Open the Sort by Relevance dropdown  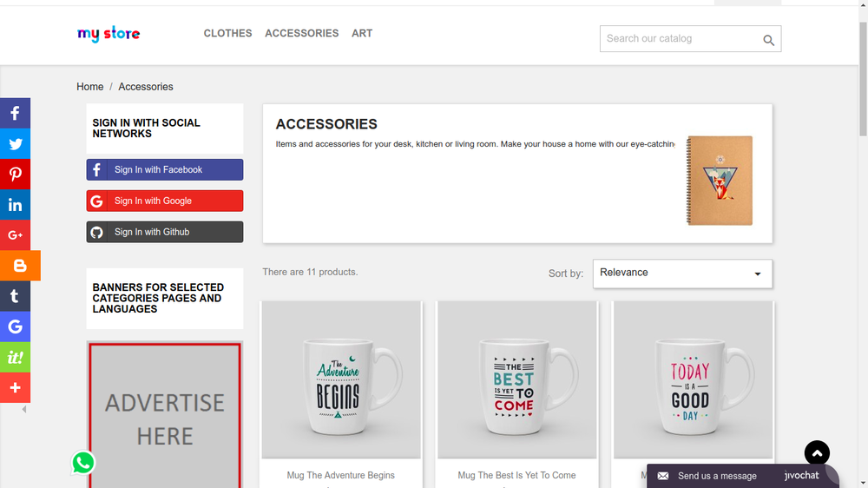coord(682,273)
